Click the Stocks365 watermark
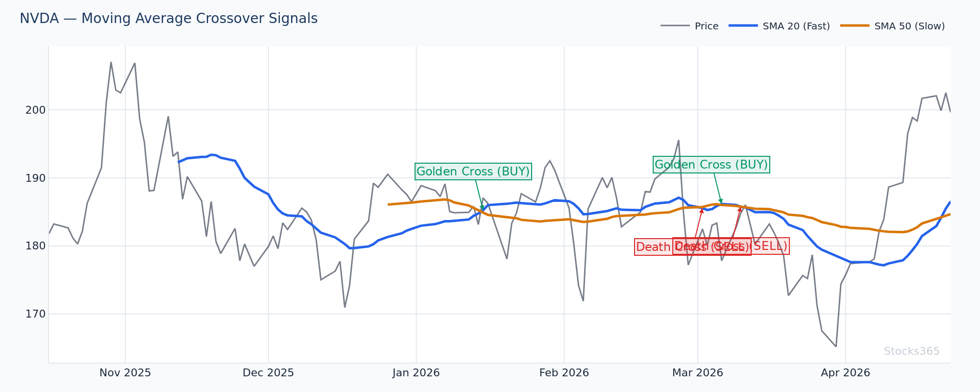 click(911, 351)
